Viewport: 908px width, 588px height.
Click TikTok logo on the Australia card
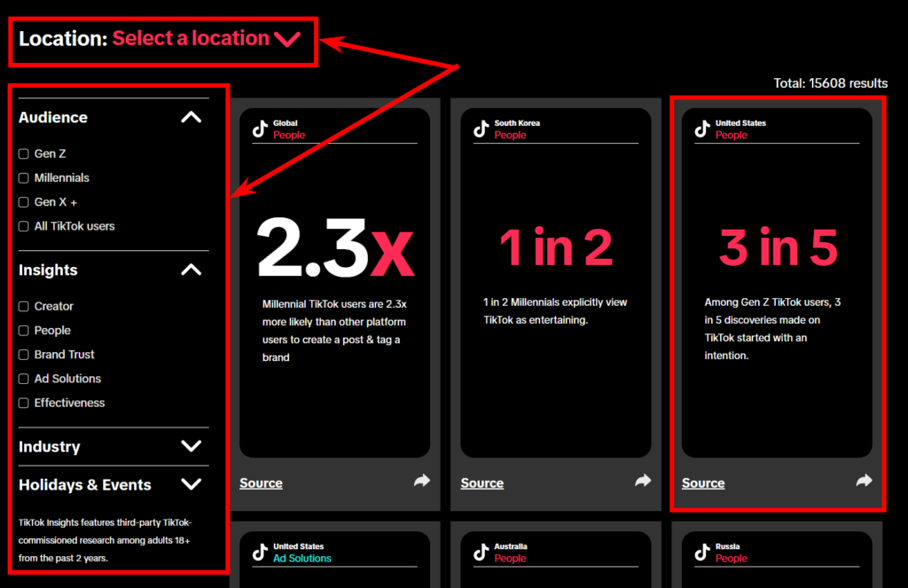tap(481, 553)
